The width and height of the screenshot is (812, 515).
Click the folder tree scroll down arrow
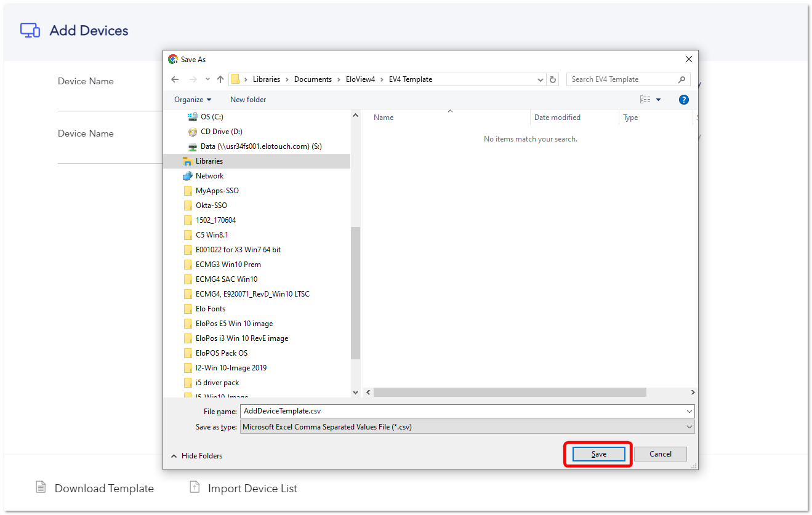pos(355,392)
